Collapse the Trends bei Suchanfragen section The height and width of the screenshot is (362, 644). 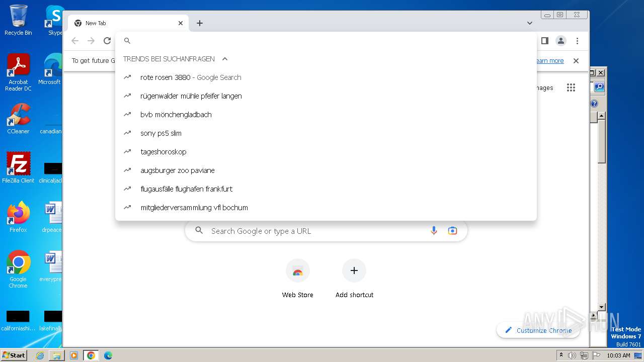(225, 59)
